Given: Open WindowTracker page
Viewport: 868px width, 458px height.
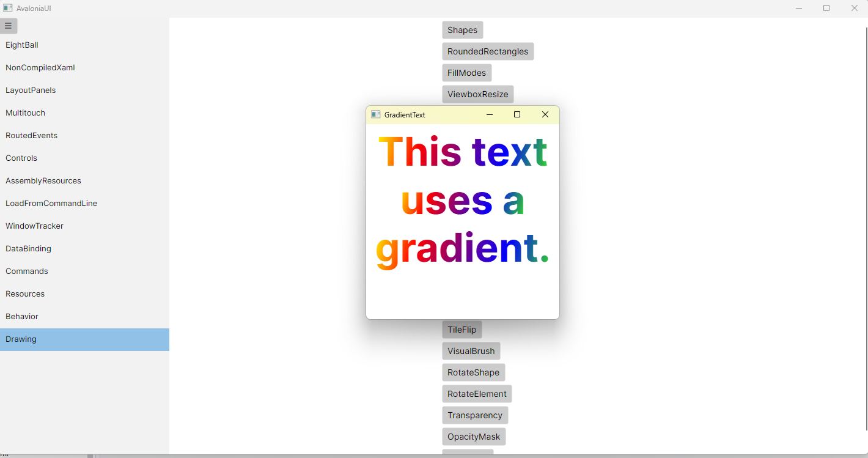Looking at the screenshot, I should pos(84,226).
